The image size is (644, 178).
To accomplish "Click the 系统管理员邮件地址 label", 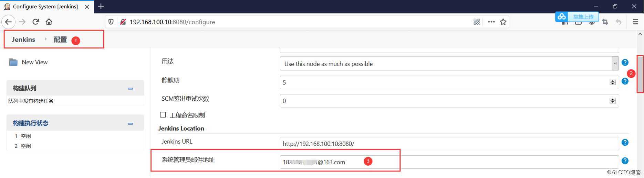I will tap(188, 160).
